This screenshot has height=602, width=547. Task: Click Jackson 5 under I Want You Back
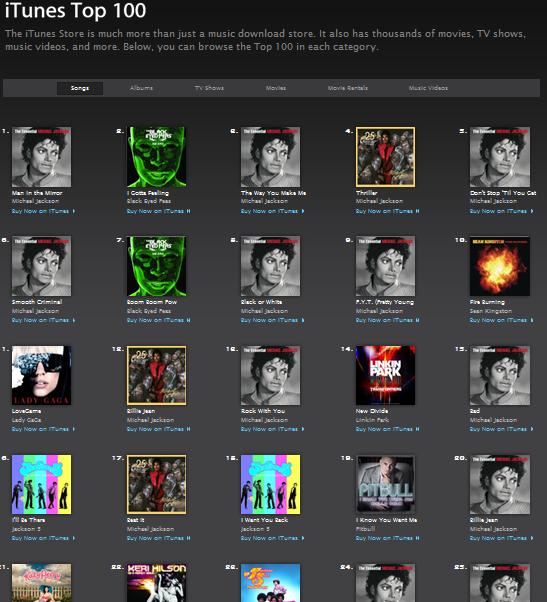255,529
